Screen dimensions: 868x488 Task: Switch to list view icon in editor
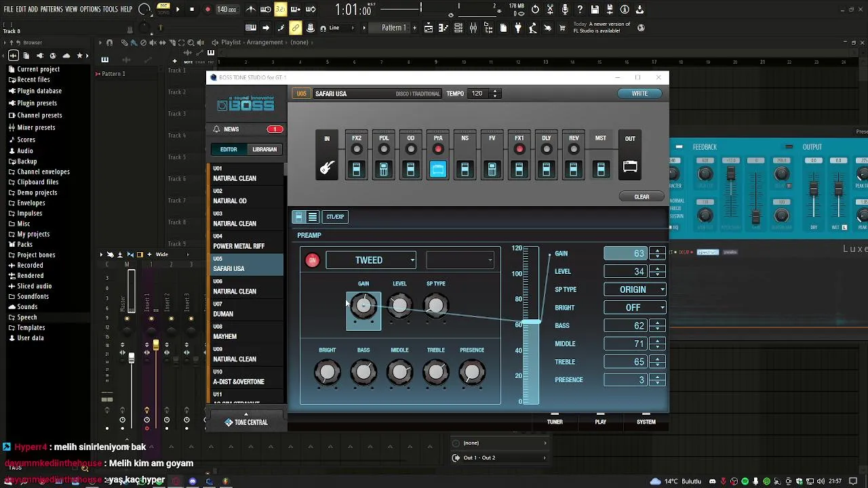(x=313, y=217)
